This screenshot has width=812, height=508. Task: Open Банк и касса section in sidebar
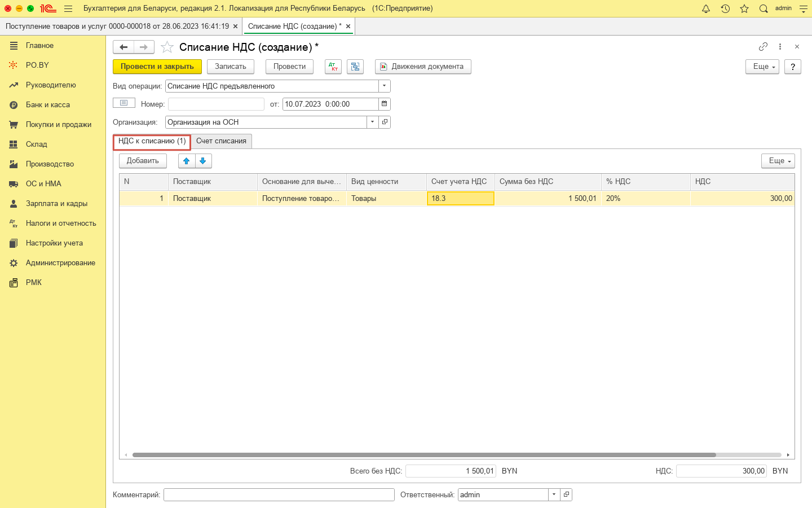[x=48, y=105]
